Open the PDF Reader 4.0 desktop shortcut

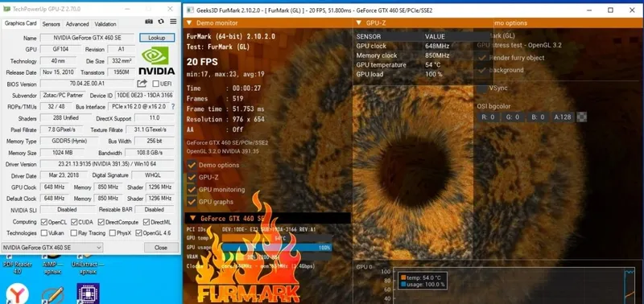[x=17, y=265]
